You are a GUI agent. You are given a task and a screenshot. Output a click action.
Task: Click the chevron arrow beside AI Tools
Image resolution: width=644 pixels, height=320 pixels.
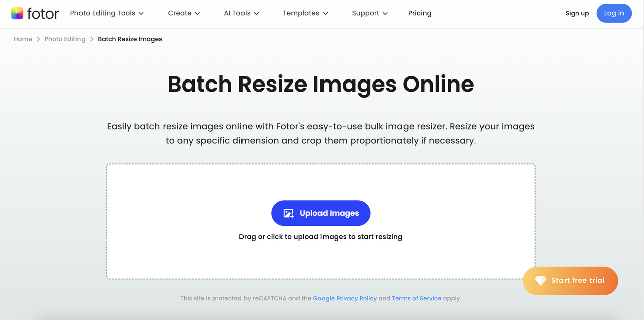tap(256, 14)
